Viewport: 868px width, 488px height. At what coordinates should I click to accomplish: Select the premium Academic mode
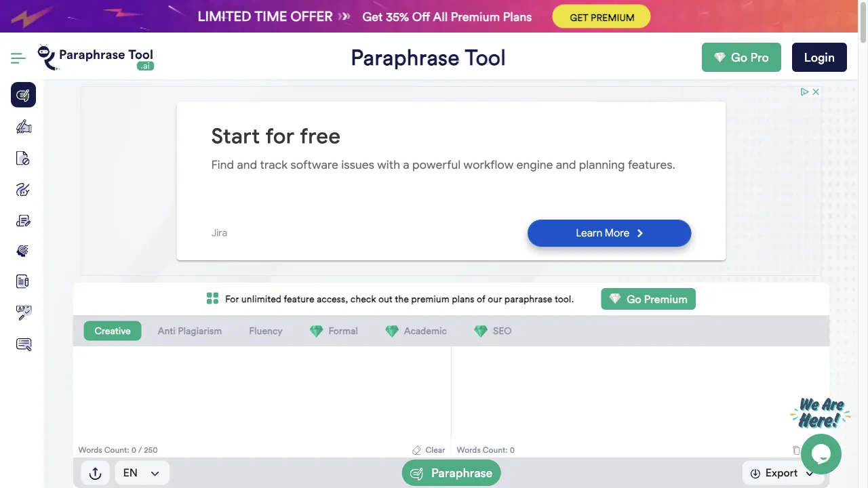click(x=416, y=331)
